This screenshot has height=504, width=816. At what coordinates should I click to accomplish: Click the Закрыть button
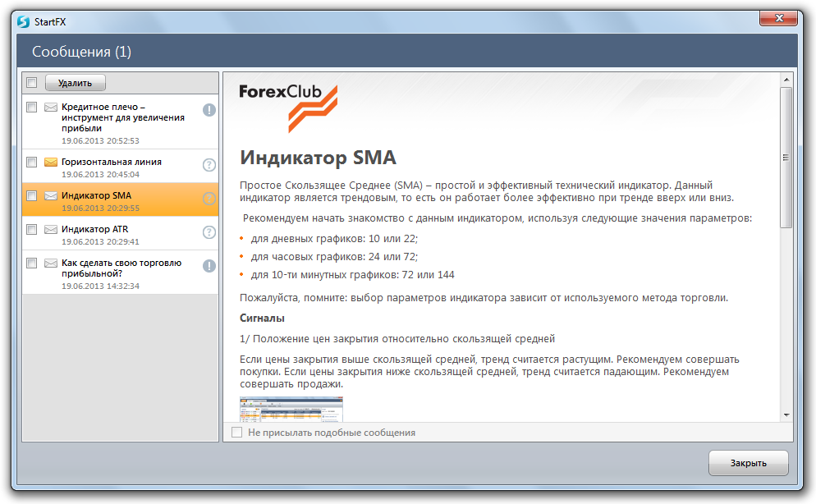point(749,463)
